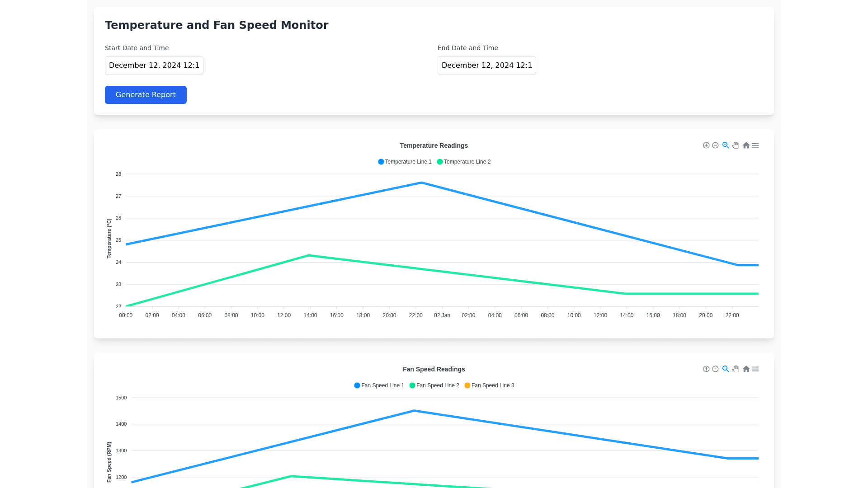Select selection zoom tool on Fan Speed chart
This screenshot has width=868, height=488.
(726, 369)
